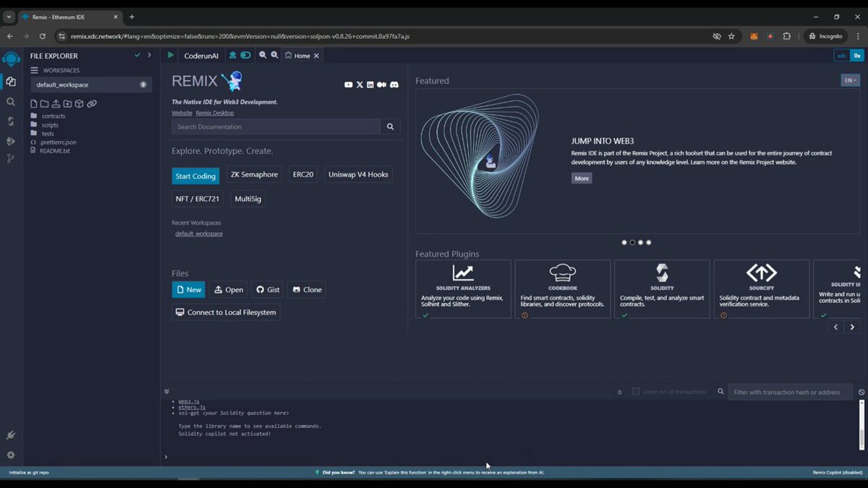Screen dimensions: 868x488
Task: Choose the Uniswap V4 Hooks template
Action: coord(358,174)
